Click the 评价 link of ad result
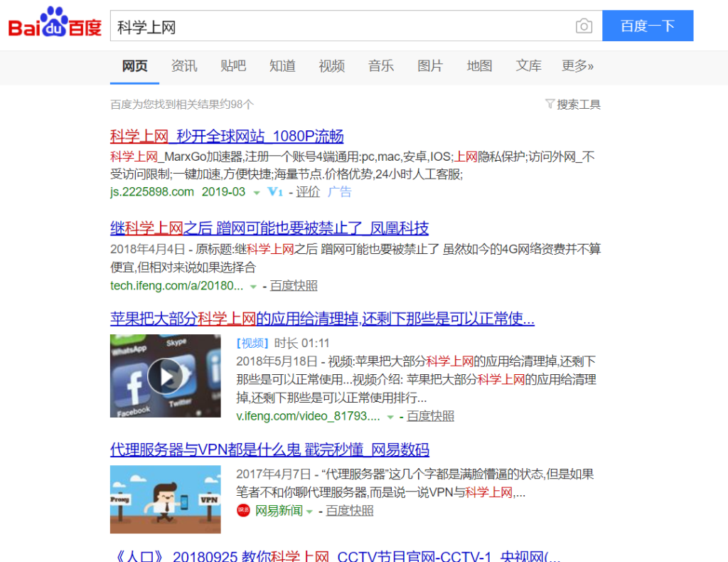This screenshot has height=562, width=728. [308, 192]
